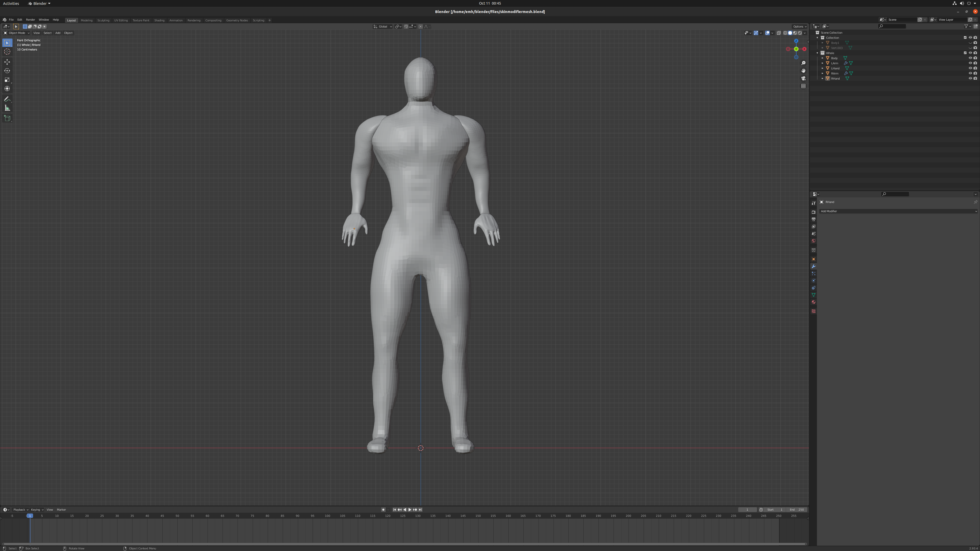980x551 pixels.
Task: Collapse the Whole collection
Action: tap(817, 53)
